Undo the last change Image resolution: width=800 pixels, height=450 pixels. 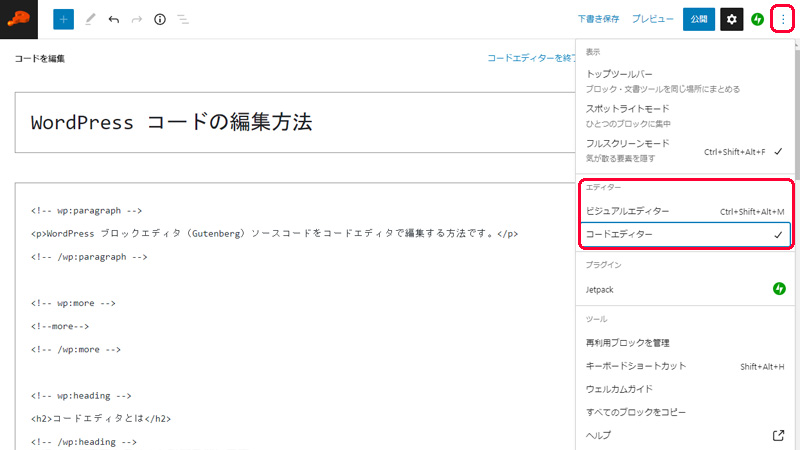(x=114, y=19)
